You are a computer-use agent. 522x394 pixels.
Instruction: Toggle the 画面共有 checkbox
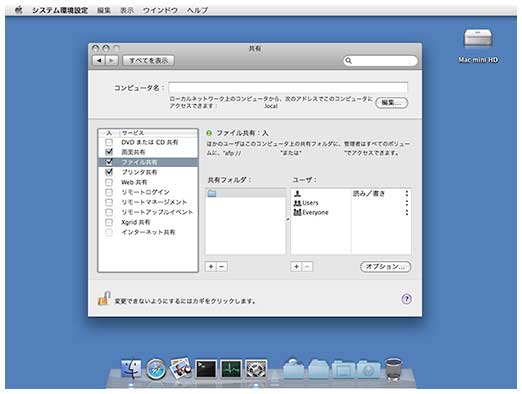pos(109,152)
